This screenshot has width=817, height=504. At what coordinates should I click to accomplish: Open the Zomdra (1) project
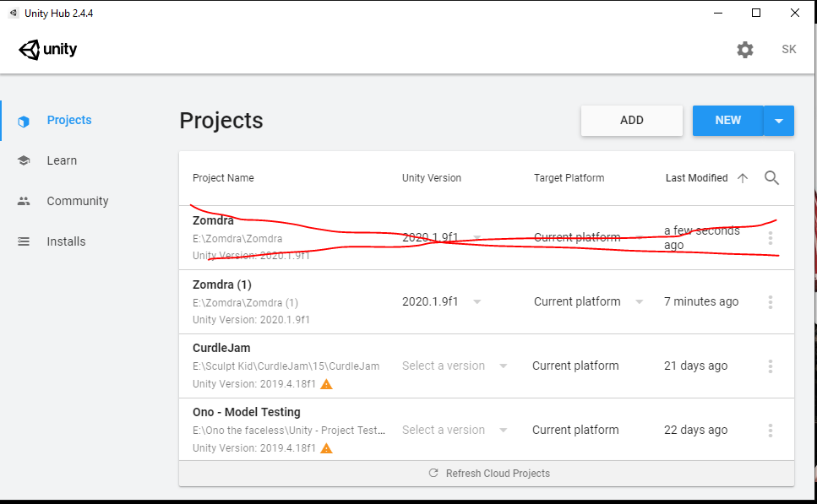[x=222, y=285]
